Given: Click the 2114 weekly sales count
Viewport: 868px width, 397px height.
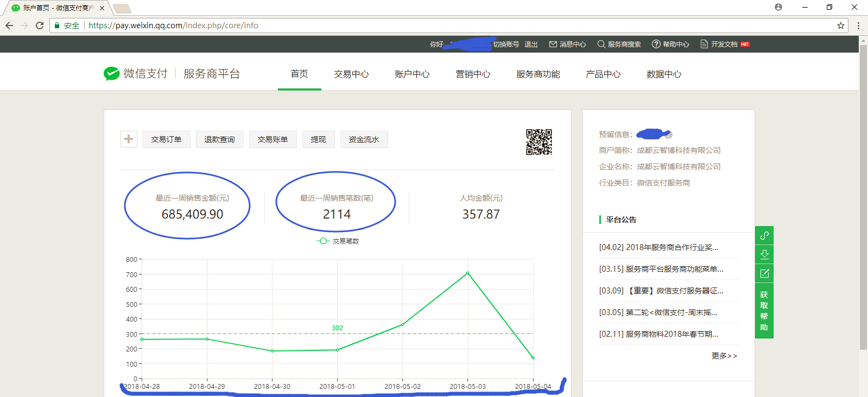Looking at the screenshot, I should 337,214.
